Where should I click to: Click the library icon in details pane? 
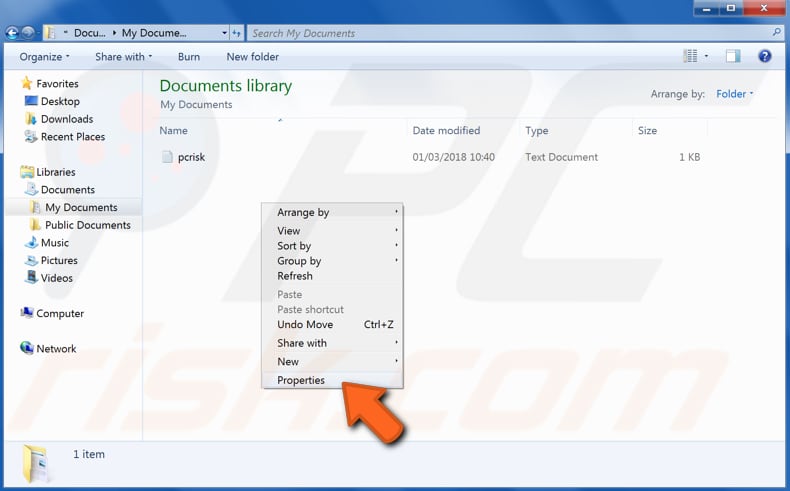point(36,462)
